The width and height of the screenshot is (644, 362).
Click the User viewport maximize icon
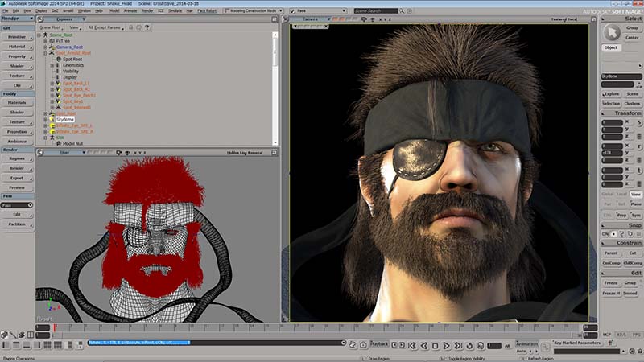click(274, 153)
